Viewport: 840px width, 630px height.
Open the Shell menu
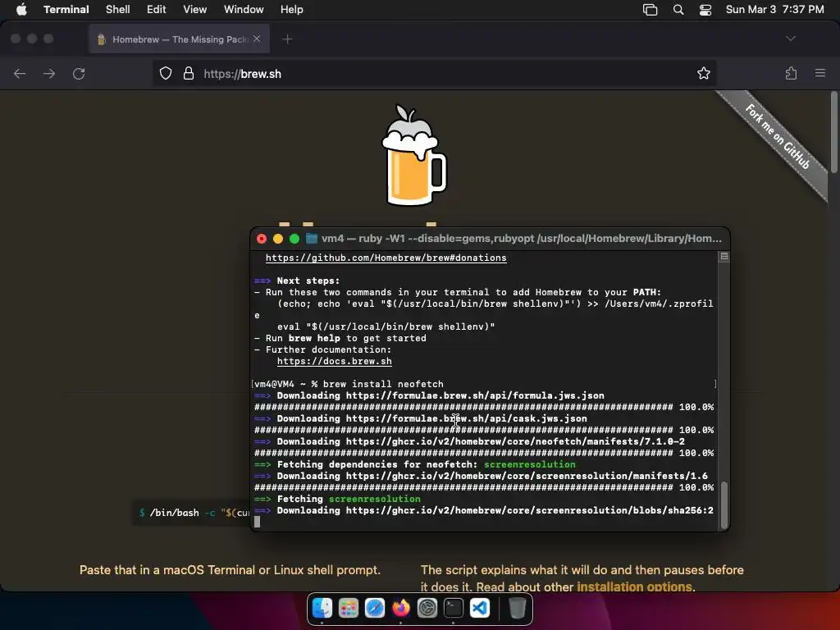118,10
